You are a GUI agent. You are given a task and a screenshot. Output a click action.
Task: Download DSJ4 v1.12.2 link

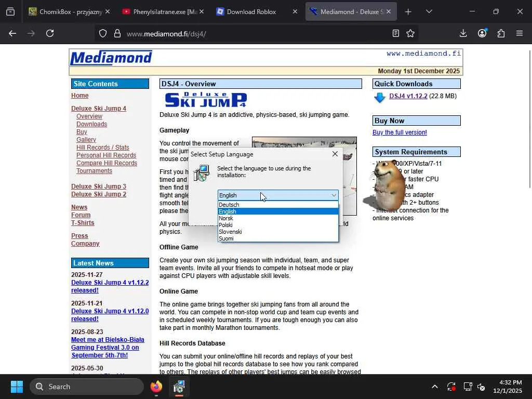pyautogui.click(x=408, y=96)
